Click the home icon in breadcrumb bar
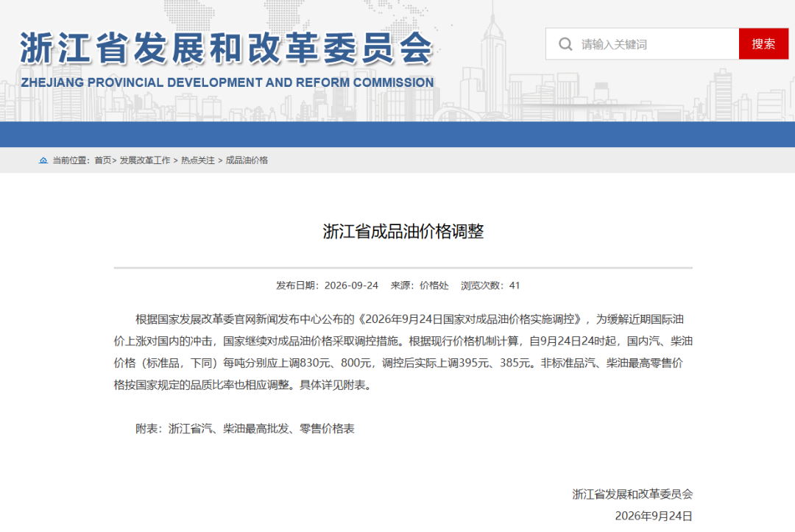795x532 pixels. coord(43,160)
